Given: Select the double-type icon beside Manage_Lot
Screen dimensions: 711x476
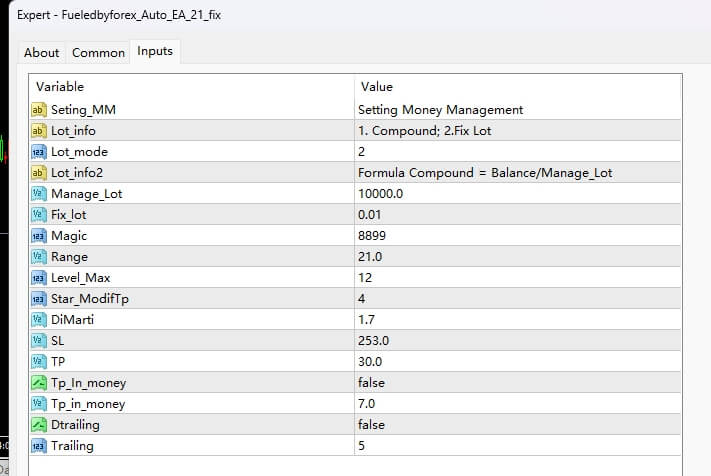Looking at the screenshot, I should 39,194.
